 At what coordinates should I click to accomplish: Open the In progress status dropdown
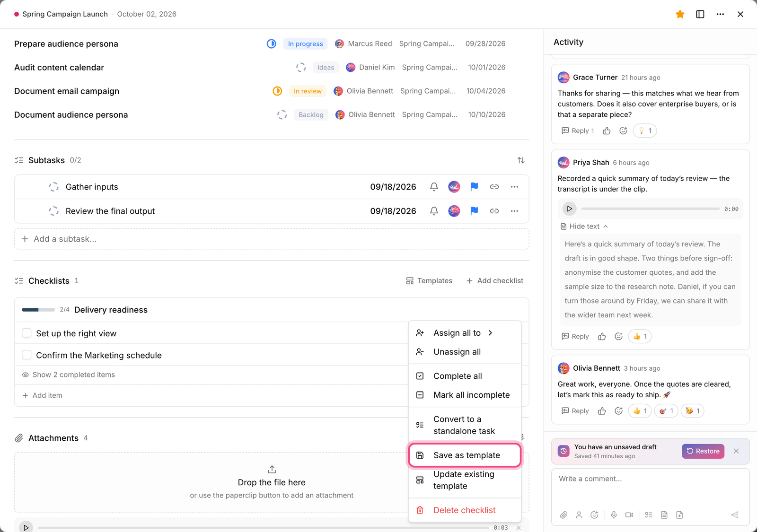tap(305, 44)
